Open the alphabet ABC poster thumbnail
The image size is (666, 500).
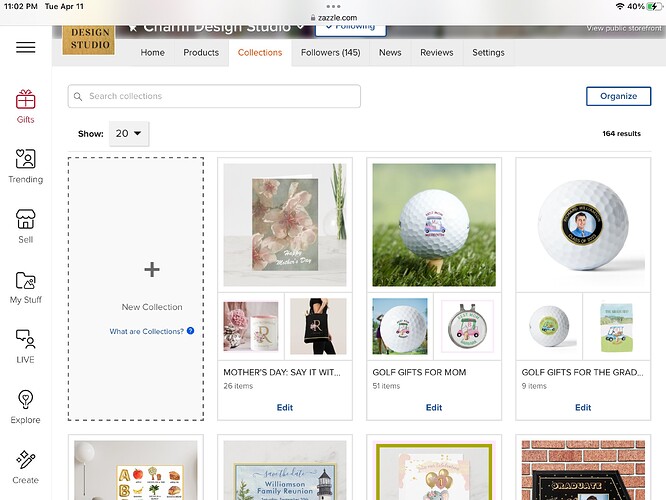click(x=136, y=470)
